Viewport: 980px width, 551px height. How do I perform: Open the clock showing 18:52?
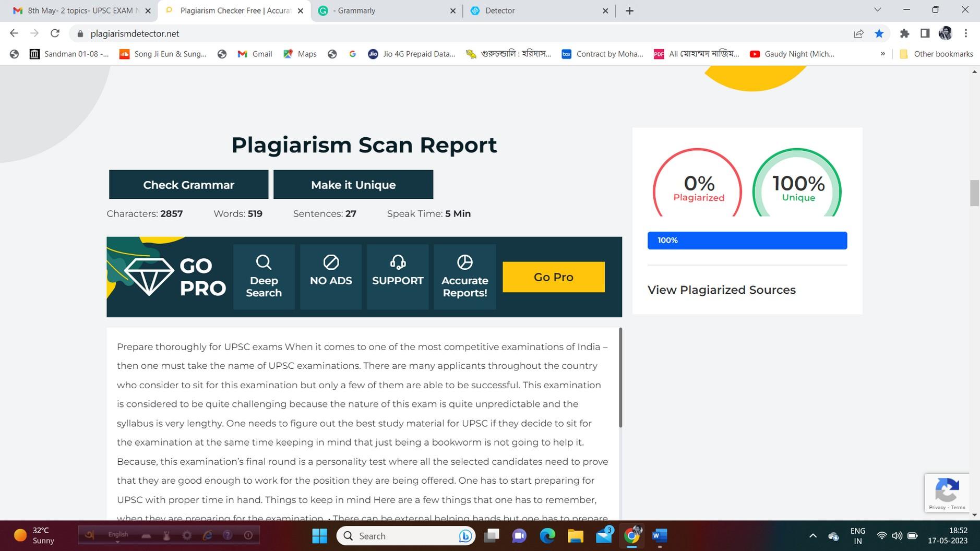coord(948,536)
